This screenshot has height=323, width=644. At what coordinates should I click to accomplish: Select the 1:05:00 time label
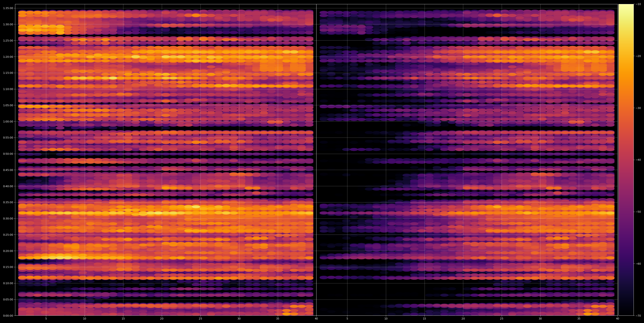tap(8, 105)
